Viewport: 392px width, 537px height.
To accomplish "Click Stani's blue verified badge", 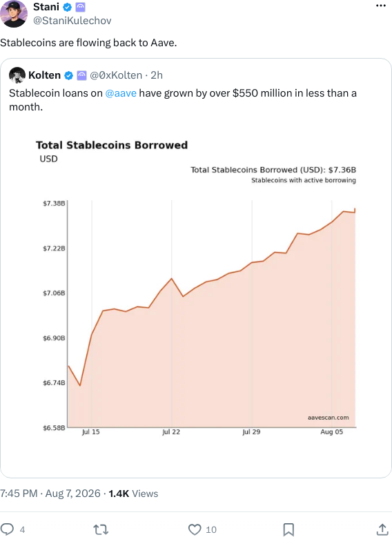I will coord(68,7).
